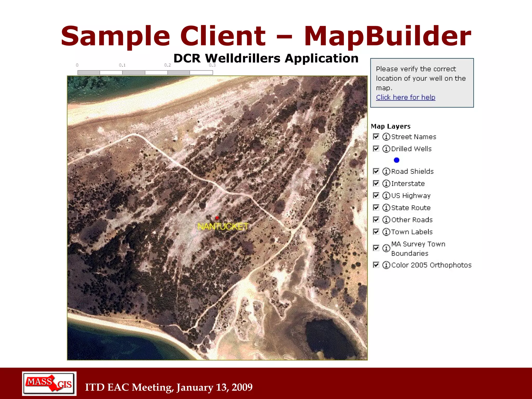Uncheck the Street Names layer checkbox
532x399 pixels.
tap(376, 137)
